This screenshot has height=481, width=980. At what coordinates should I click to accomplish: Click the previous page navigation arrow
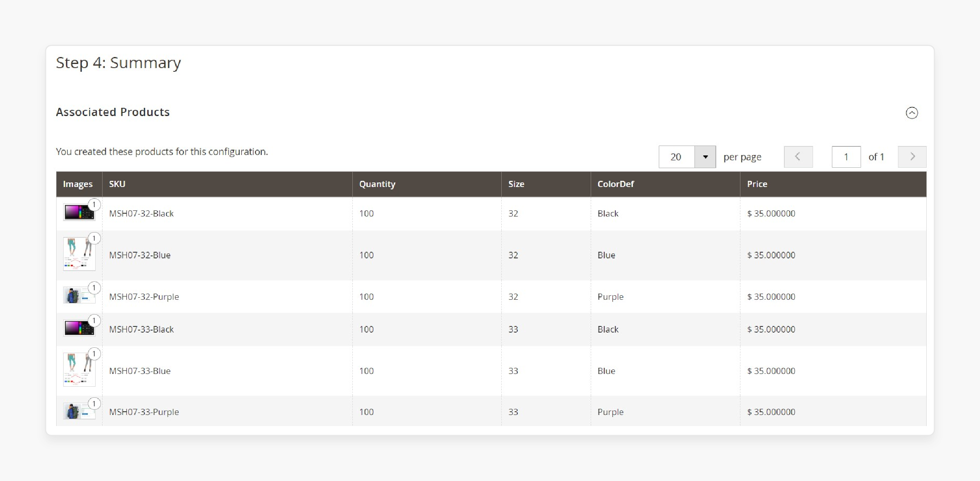pos(799,157)
